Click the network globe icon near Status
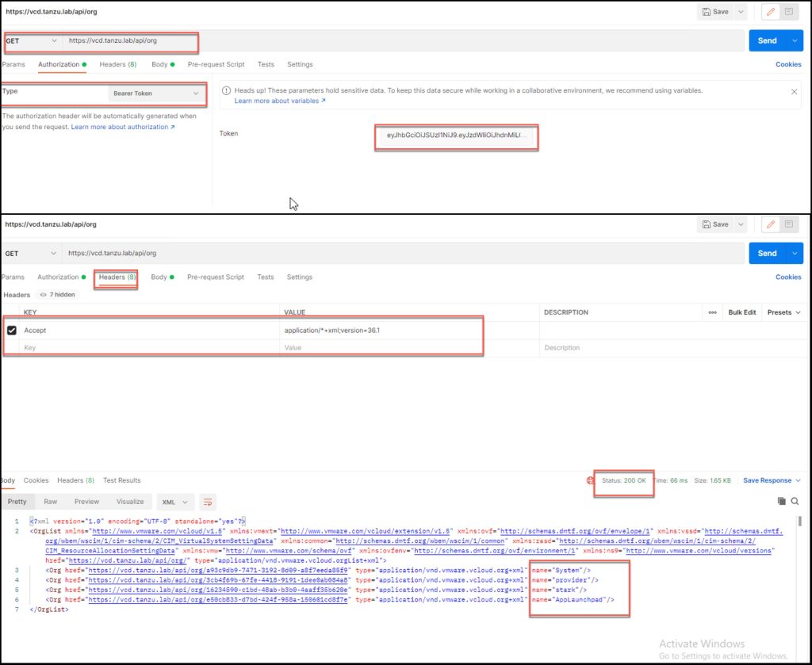This screenshot has height=665, width=812. (590, 480)
